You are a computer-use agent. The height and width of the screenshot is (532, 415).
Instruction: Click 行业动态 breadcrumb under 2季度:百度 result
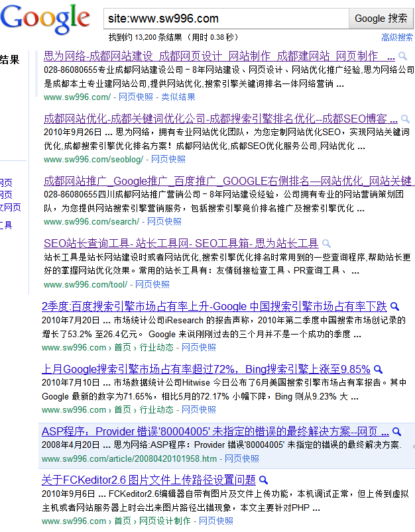point(156,347)
